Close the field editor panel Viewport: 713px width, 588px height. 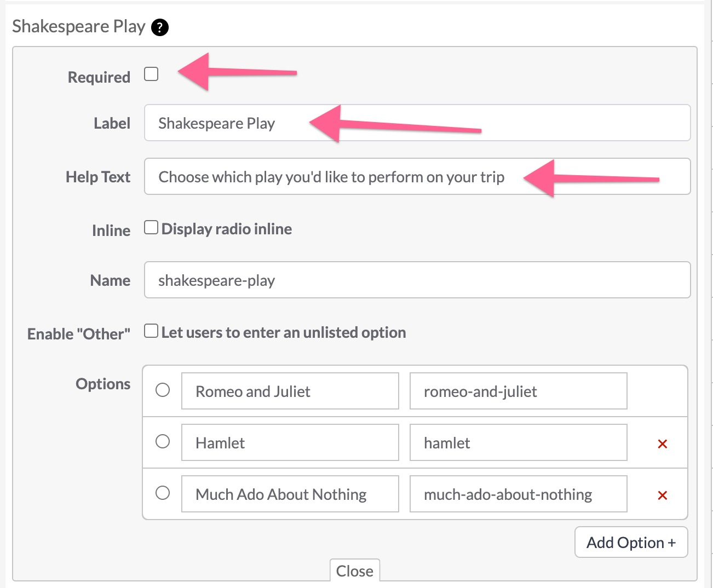click(355, 570)
